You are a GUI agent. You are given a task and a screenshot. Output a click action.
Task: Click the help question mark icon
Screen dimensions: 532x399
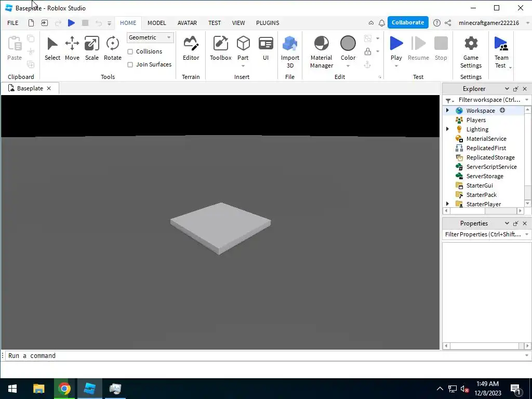[436, 23]
